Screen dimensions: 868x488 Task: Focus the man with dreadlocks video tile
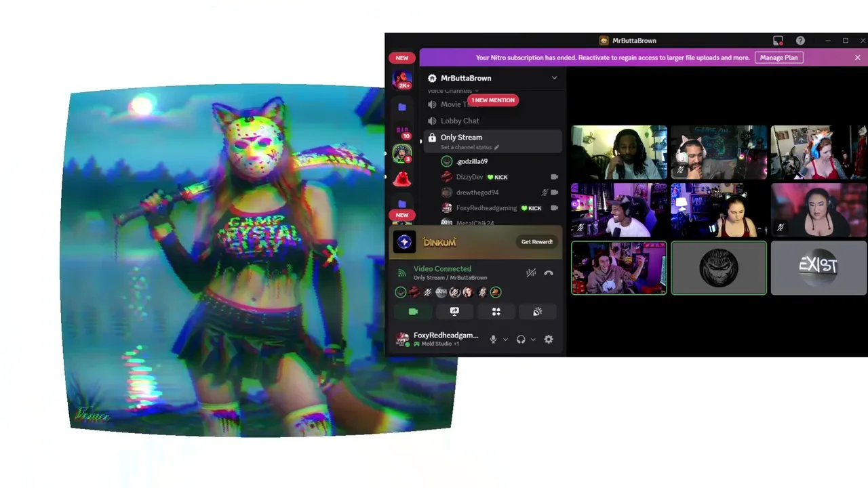click(618, 152)
